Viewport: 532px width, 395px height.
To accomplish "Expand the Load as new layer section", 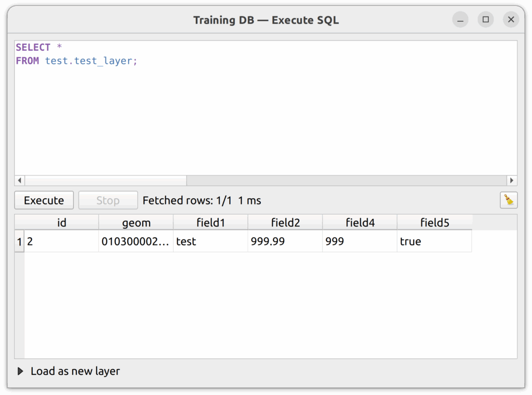I will [21, 371].
